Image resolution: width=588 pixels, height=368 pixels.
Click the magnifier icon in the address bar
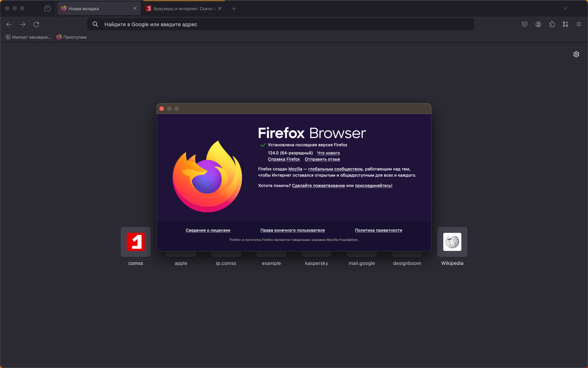pos(95,24)
